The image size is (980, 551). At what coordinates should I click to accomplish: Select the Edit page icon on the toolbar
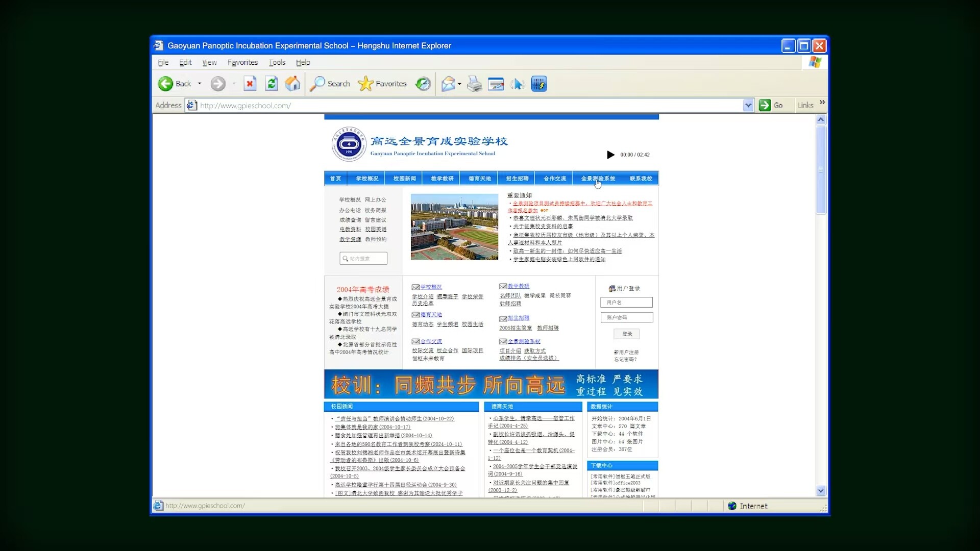click(x=495, y=84)
